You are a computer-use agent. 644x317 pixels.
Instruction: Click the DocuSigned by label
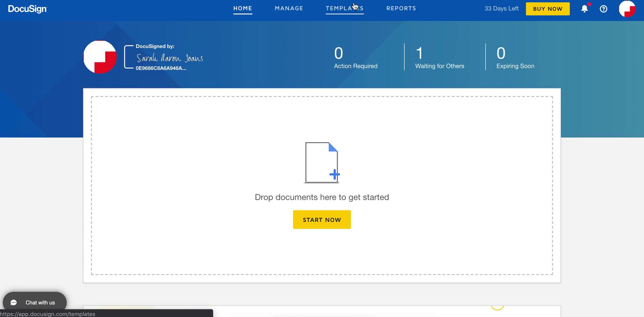[155, 46]
